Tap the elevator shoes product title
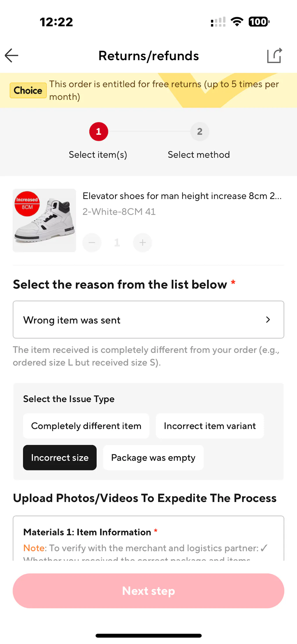 pos(182,196)
